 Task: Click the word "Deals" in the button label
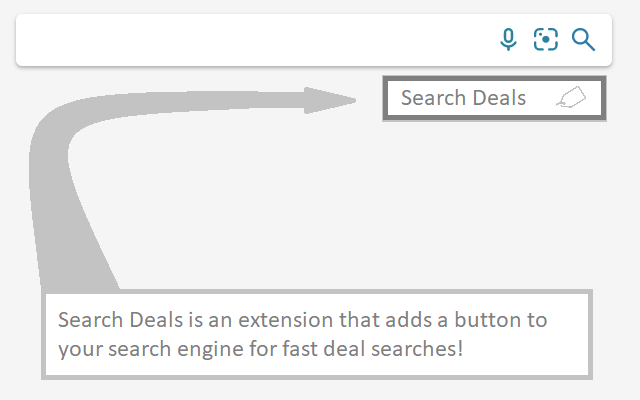click(499, 98)
